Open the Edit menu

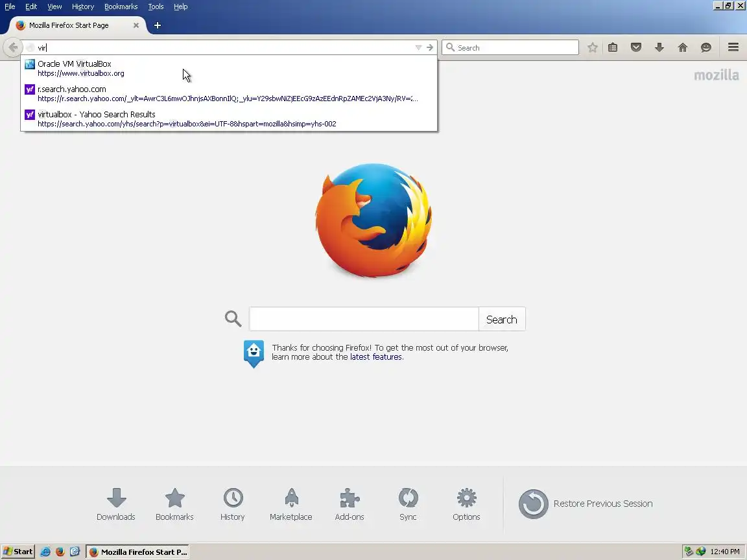click(x=31, y=6)
